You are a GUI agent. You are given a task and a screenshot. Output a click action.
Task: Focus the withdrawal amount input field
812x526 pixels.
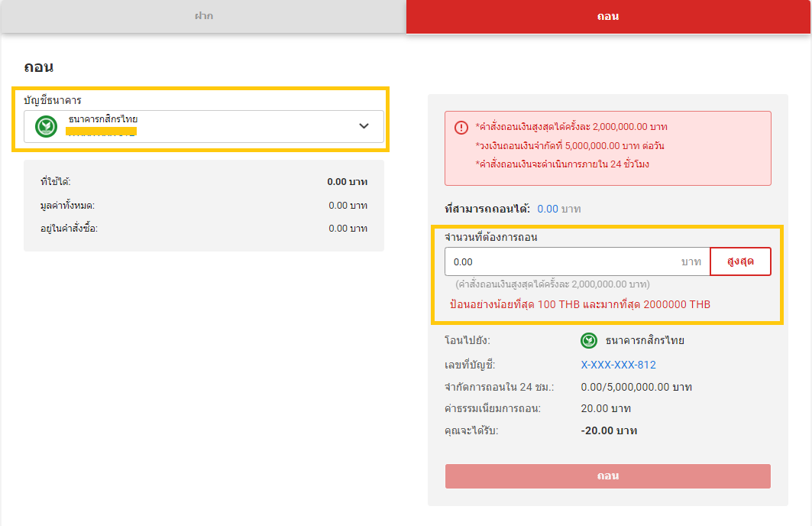point(577,261)
